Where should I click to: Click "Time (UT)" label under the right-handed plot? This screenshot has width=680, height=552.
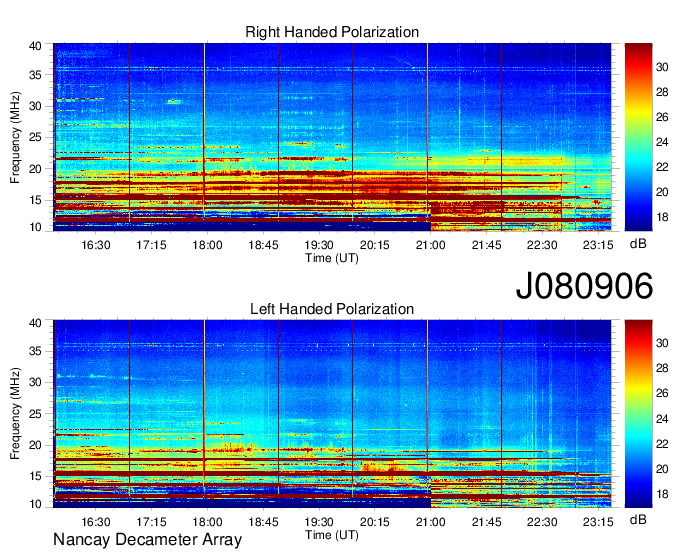[x=332, y=258]
